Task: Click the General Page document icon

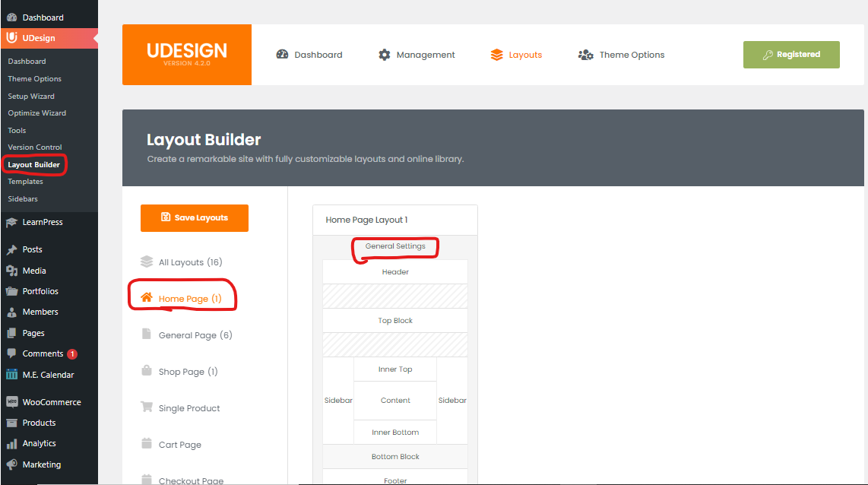Action: [x=146, y=334]
